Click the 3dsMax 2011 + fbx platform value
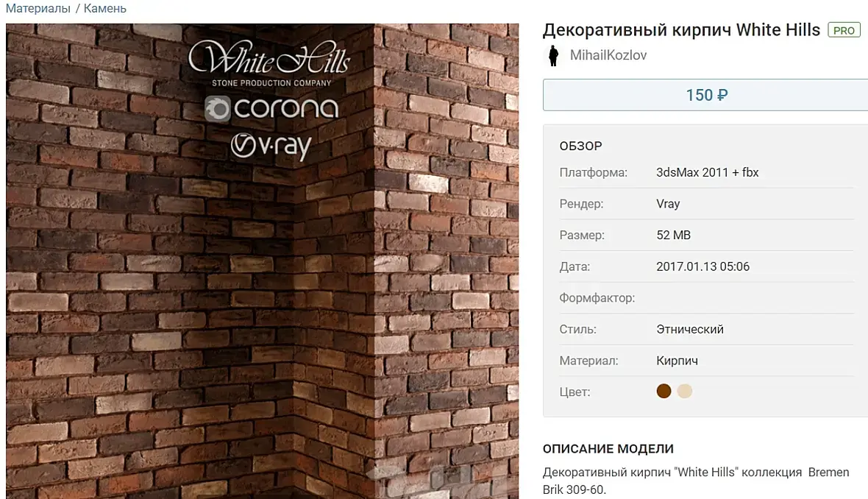The image size is (868, 499). point(707,172)
